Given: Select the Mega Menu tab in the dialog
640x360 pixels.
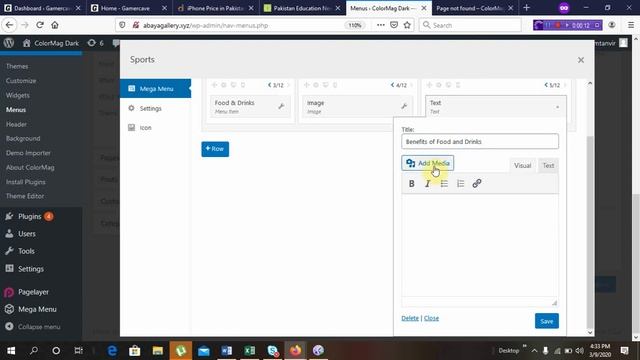Looking at the screenshot, I should 156,89.
